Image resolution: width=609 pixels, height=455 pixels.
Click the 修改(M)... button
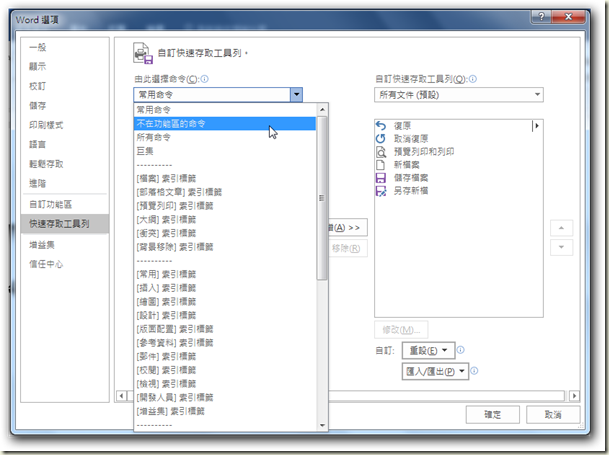(401, 330)
